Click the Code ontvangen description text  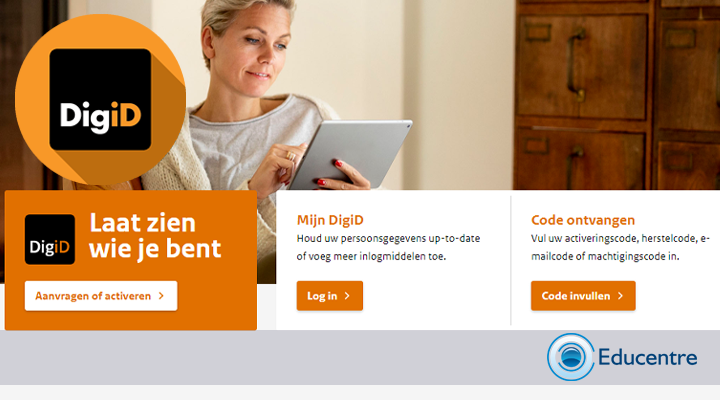click(x=620, y=248)
